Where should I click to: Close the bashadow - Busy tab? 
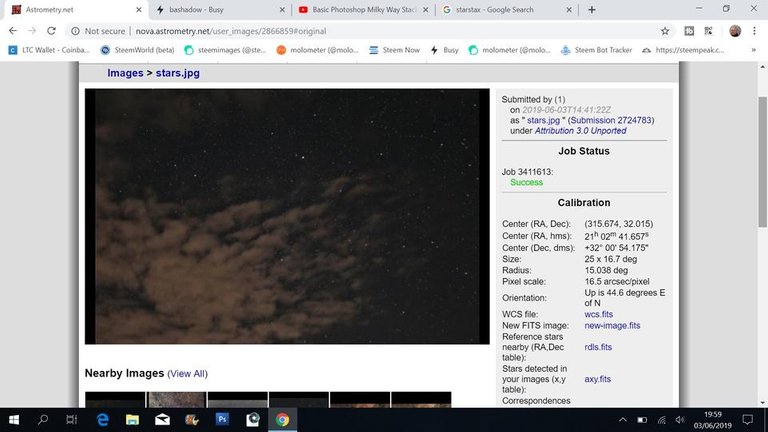(x=282, y=10)
